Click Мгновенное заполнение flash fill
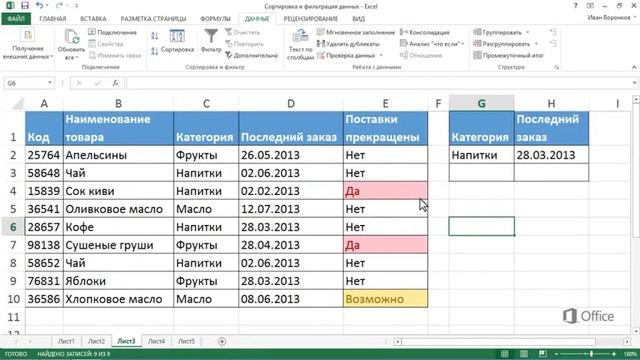 356,32
